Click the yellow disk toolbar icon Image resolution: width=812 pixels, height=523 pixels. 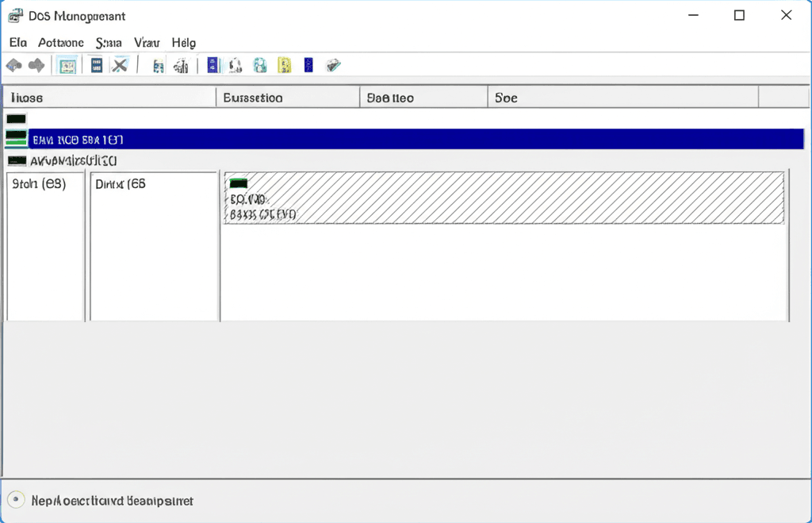pyautogui.click(x=282, y=64)
